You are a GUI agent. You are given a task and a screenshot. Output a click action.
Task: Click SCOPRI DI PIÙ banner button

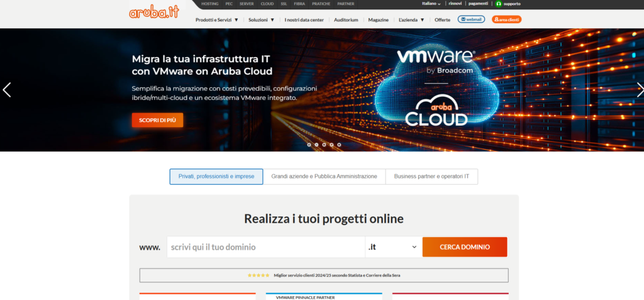pos(157,120)
